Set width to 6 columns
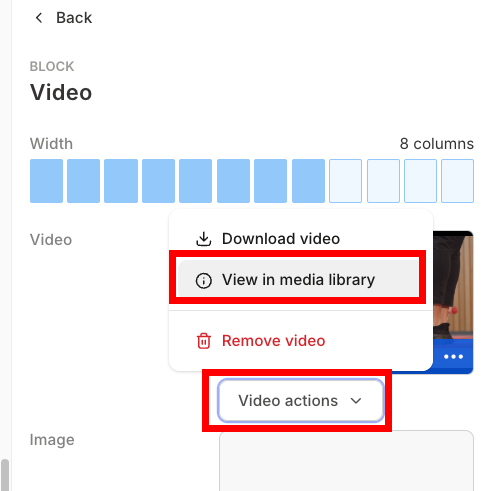 click(x=233, y=181)
